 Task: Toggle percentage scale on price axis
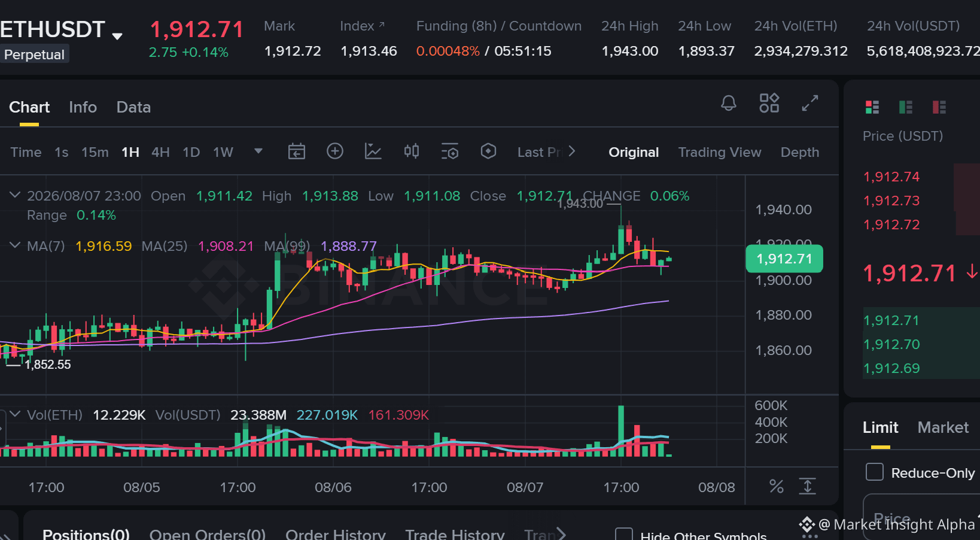pos(777,486)
